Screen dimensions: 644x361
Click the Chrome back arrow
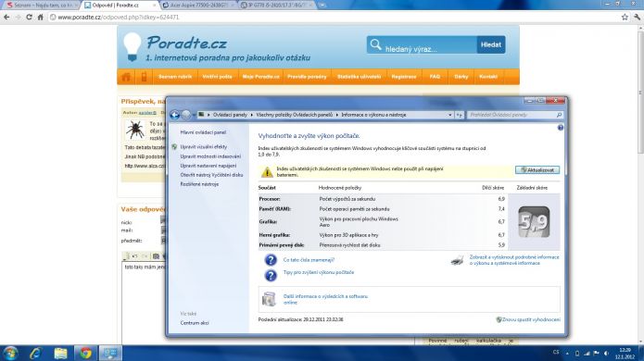pos(6,18)
